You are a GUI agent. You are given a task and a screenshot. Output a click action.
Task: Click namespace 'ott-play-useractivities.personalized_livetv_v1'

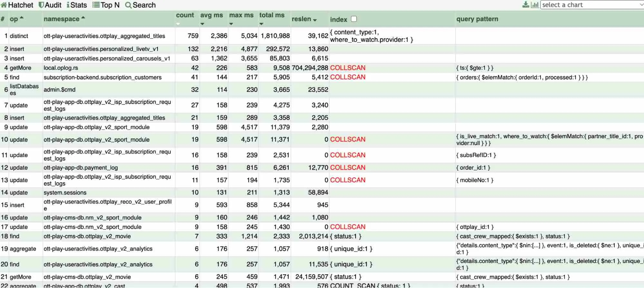[x=101, y=49]
